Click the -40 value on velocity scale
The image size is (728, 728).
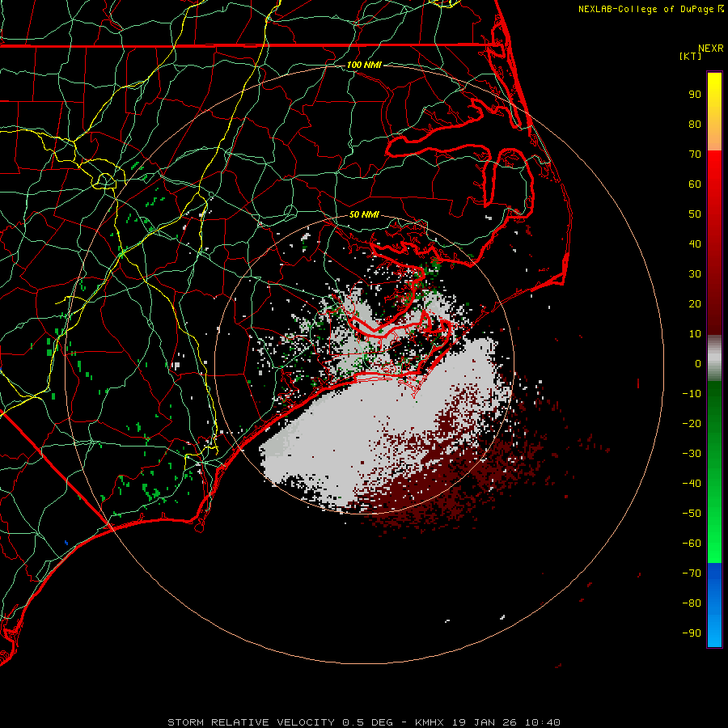pyautogui.click(x=692, y=484)
